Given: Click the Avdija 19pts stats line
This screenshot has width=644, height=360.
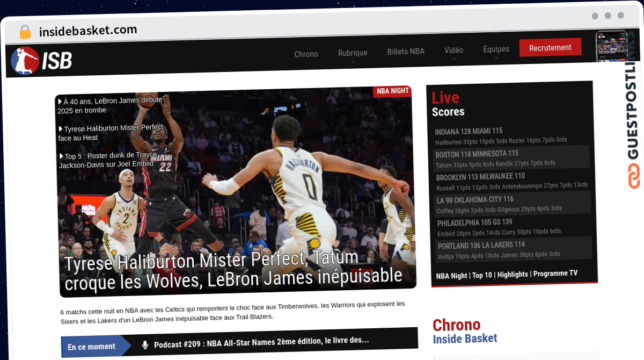Looking at the screenshot, I should point(499,255).
